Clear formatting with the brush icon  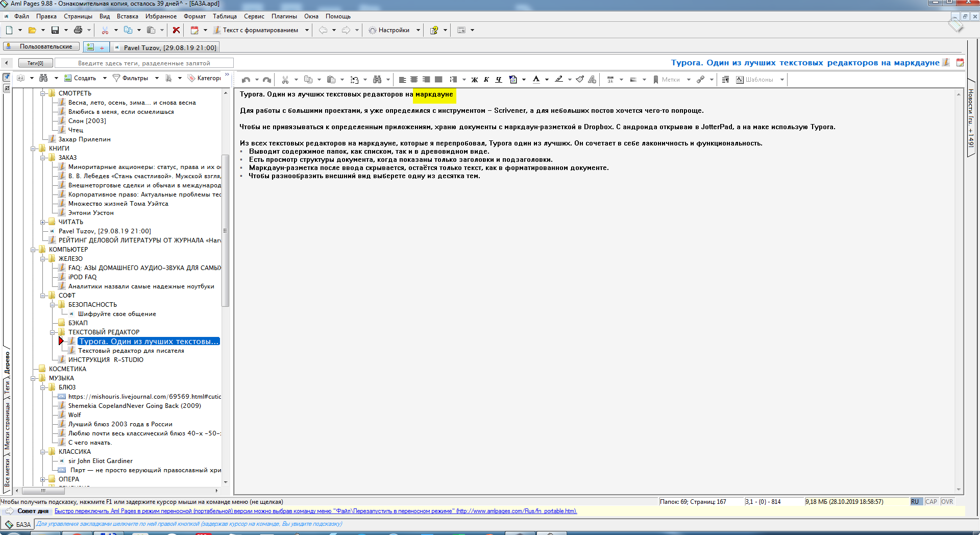point(580,80)
